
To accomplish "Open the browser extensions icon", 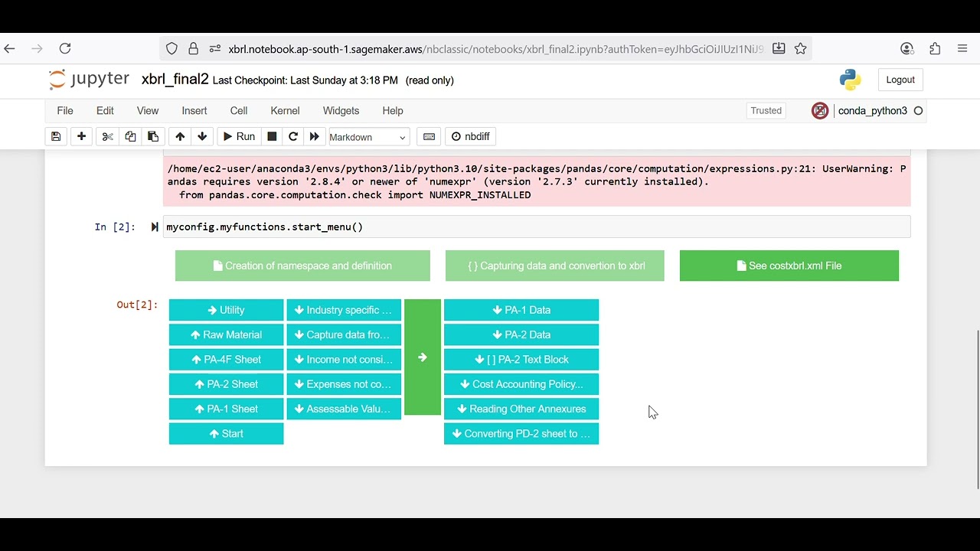I will [935, 48].
